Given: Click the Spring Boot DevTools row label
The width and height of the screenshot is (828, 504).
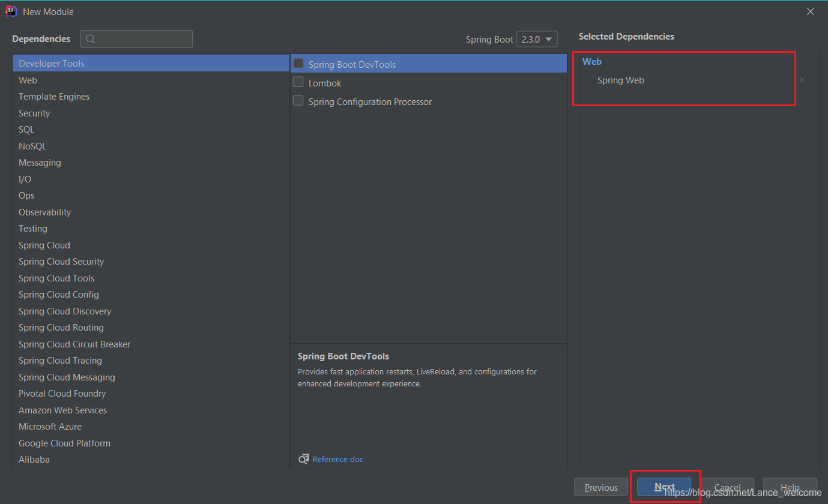Looking at the screenshot, I should (352, 65).
